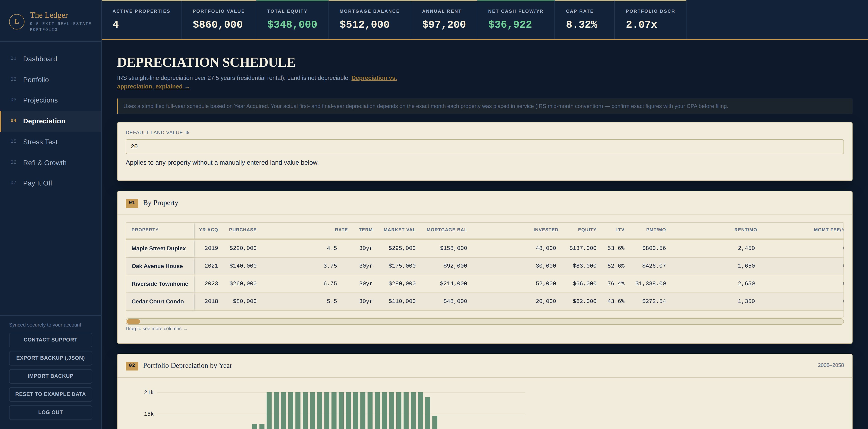Click the Mortgage Balance $512,000 stat

click(370, 20)
